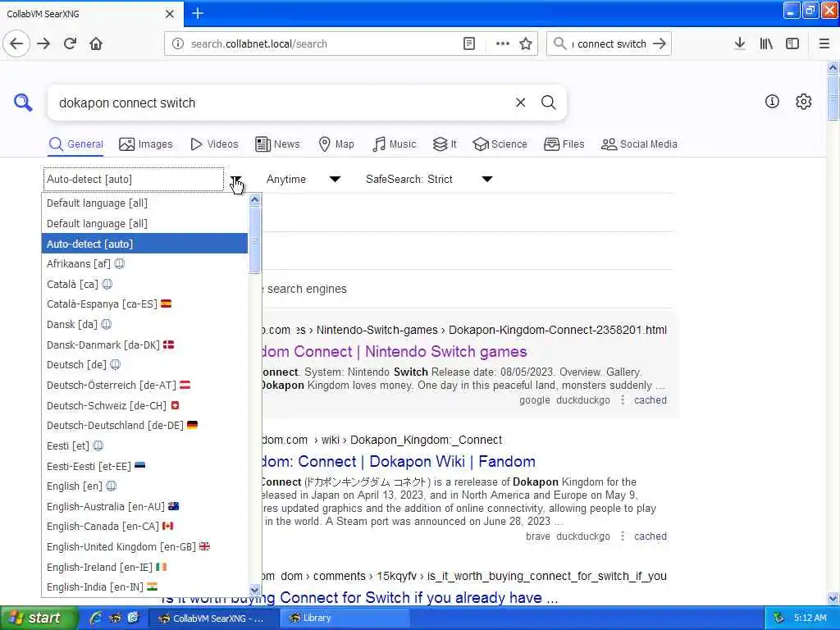Switch to the News category

277,144
